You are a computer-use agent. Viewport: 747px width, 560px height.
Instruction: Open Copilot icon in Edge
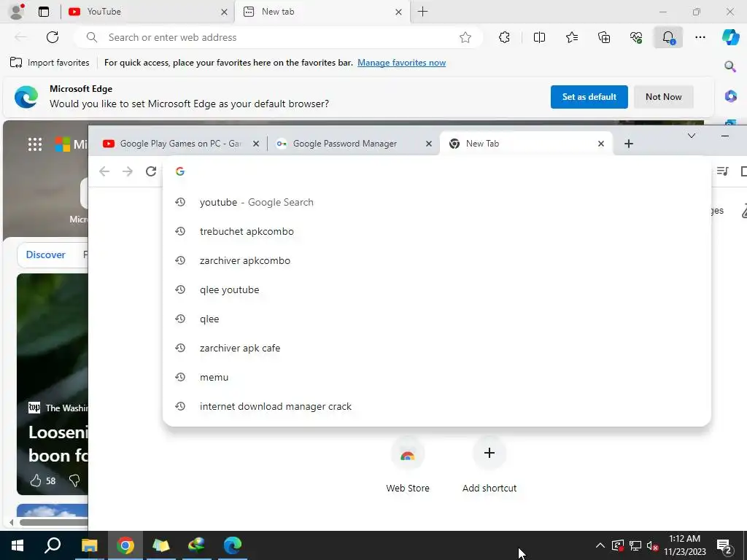pyautogui.click(x=730, y=37)
